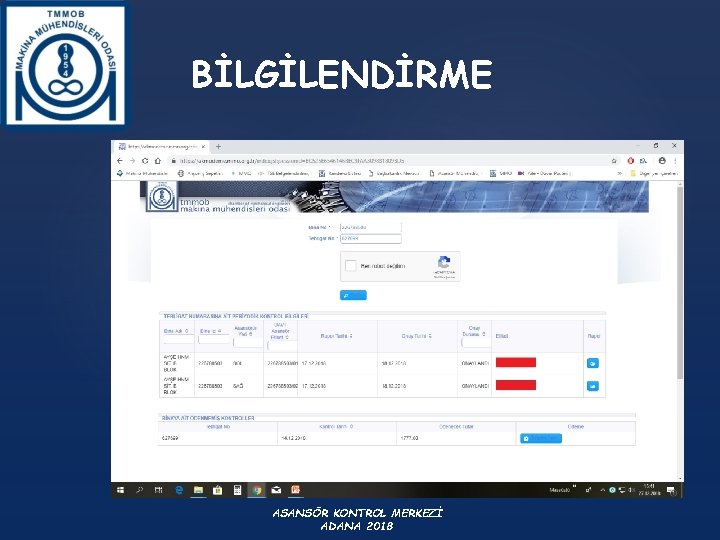Close the current browser tab
This screenshot has height=540, width=720.
tap(203, 146)
